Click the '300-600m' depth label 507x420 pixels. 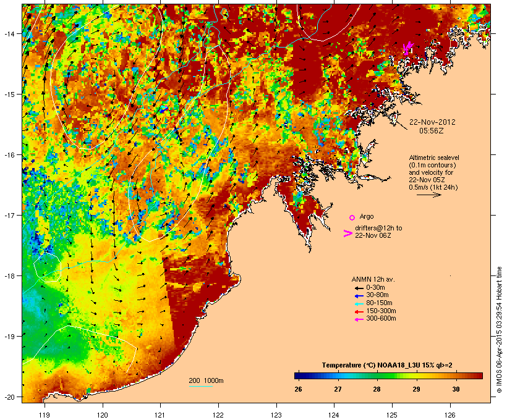tap(381, 319)
